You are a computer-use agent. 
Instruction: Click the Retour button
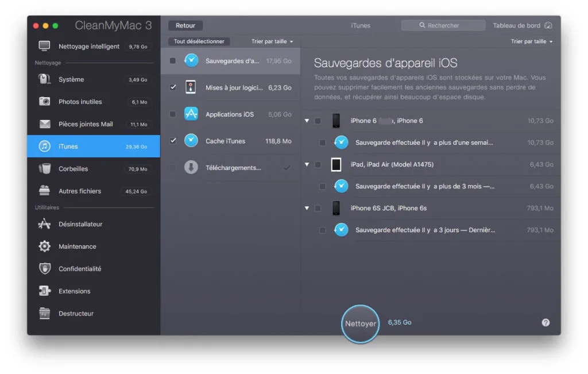[185, 25]
